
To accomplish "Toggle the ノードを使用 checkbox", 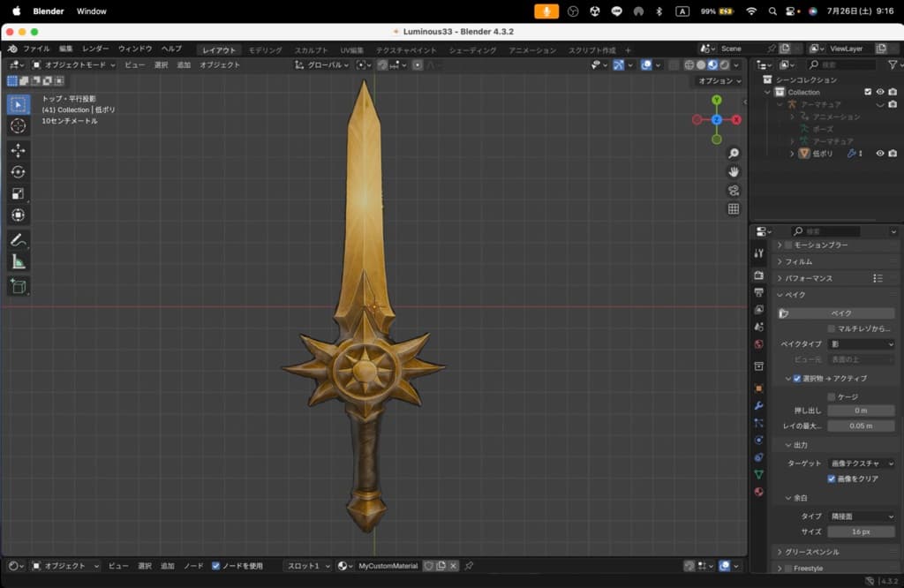I will (216, 566).
